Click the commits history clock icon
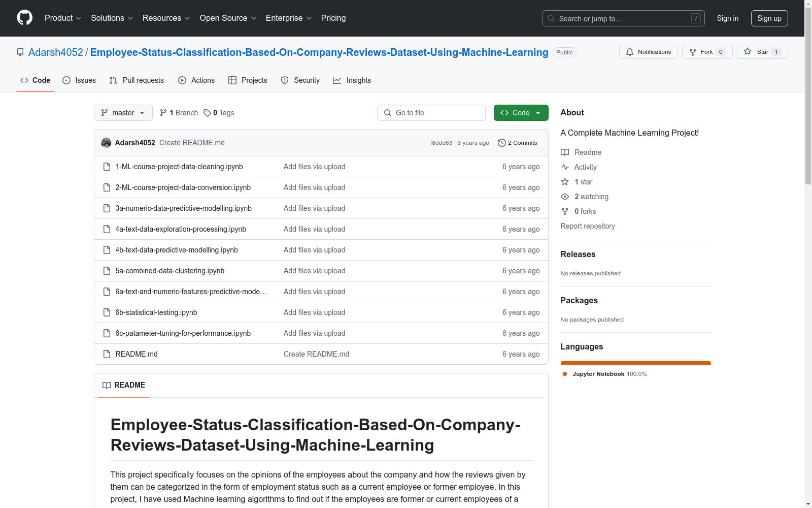The width and height of the screenshot is (812, 508). click(x=501, y=143)
